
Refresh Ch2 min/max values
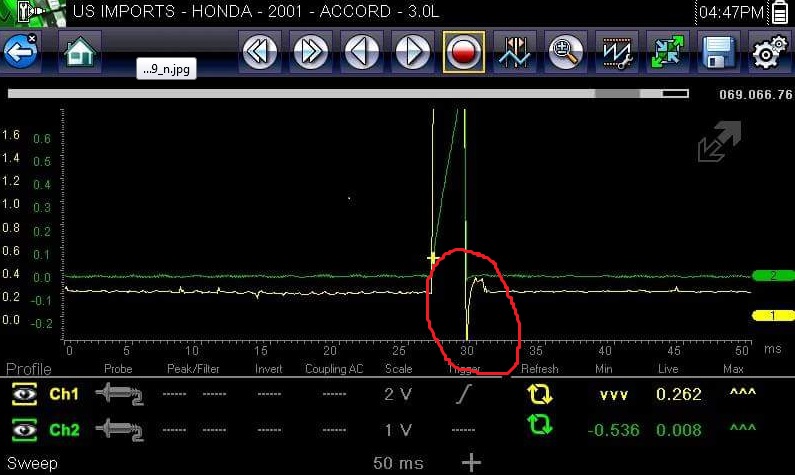[540, 429]
